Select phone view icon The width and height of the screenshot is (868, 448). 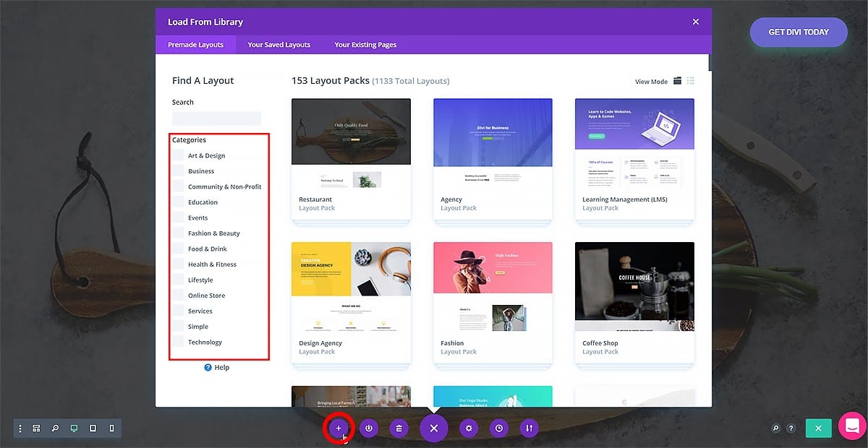click(x=111, y=428)
